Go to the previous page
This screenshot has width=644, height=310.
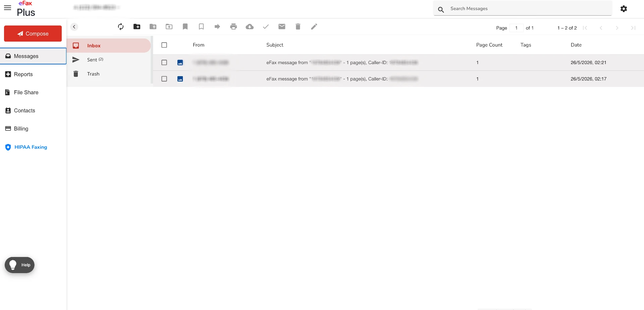(601, 28)
